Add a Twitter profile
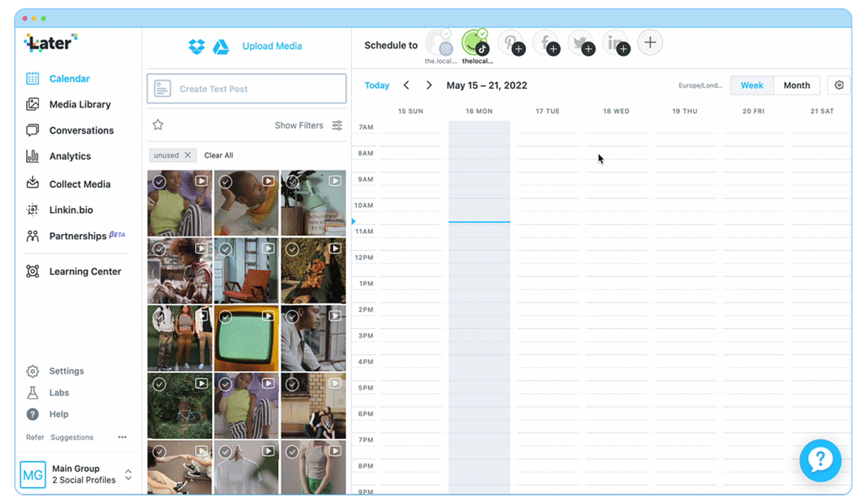This screenshot has width=866, height=504. (x=581, y=43)
